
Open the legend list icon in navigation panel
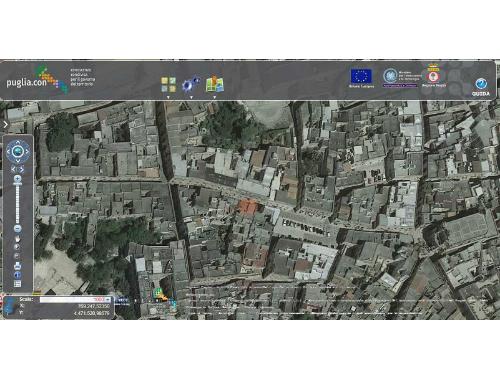pos(17,284)
